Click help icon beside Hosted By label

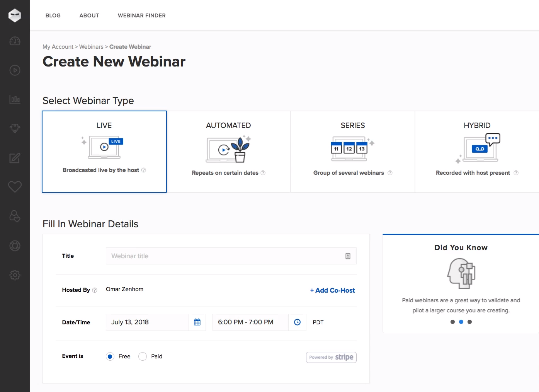click(x=95, y=290)
